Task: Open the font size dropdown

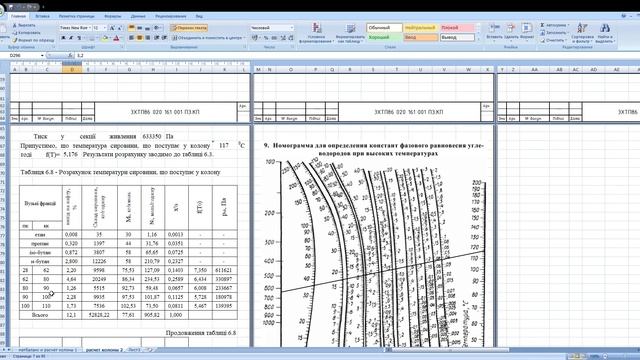Action: [x=105, y=28]
